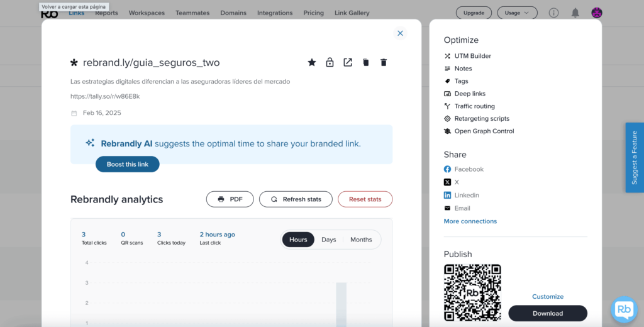The width and height of the screenshot is (644, 327).
Task: Click the lock icon for link protection
Action: [330, 62]
